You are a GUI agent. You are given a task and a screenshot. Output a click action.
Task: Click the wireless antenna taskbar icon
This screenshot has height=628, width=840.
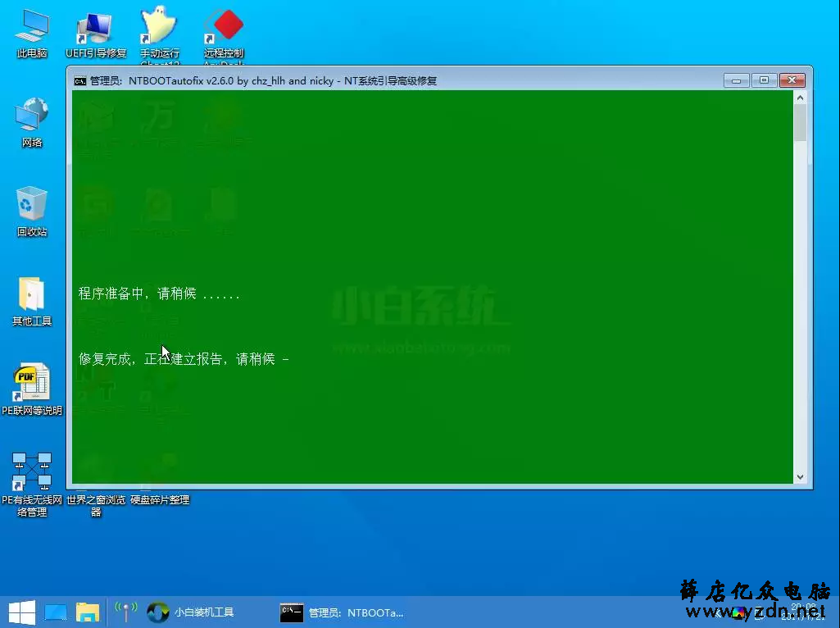click(126, 612)
